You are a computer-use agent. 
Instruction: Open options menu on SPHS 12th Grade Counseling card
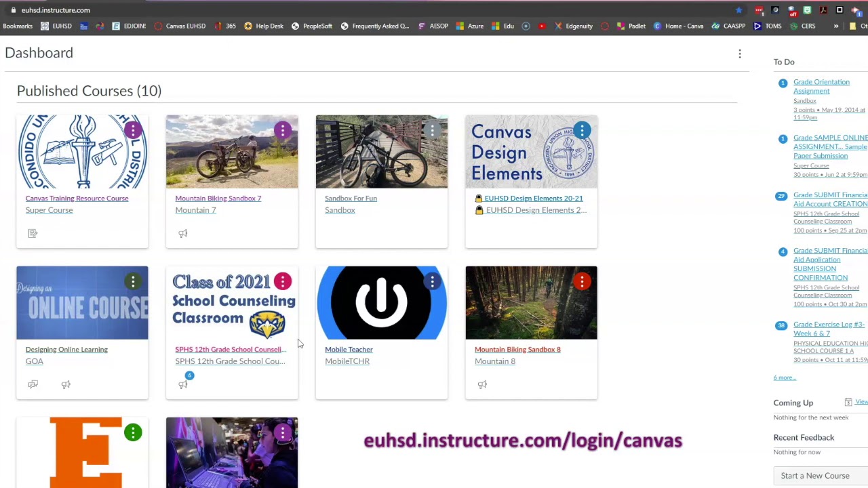[x=283, y=281]
